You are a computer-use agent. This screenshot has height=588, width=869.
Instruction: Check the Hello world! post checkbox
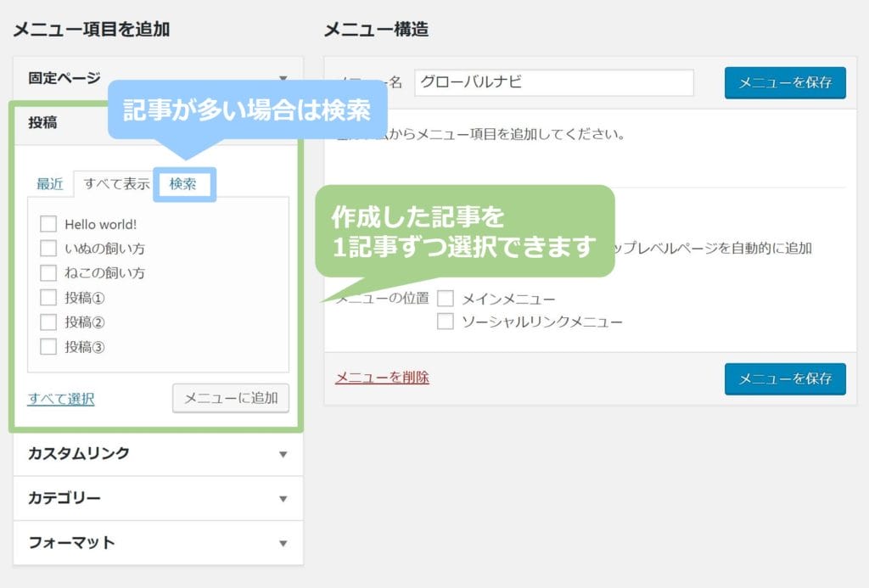click(x=48, y=225)
